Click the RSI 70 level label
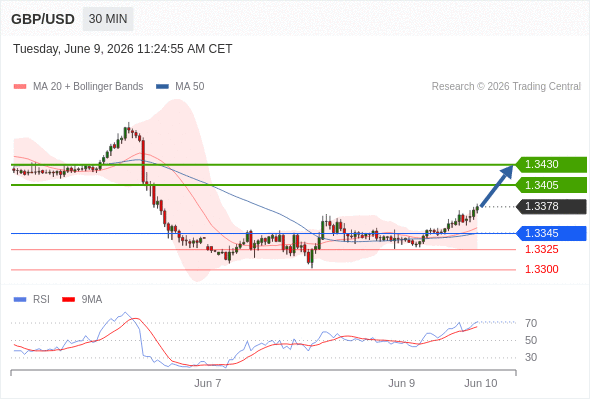The image size is (590, 400). coord(531,323)
